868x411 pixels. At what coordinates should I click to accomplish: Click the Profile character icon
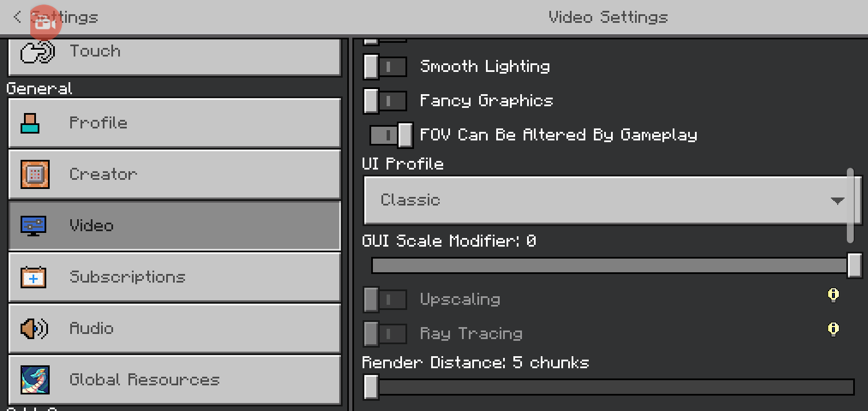[30, 123]
